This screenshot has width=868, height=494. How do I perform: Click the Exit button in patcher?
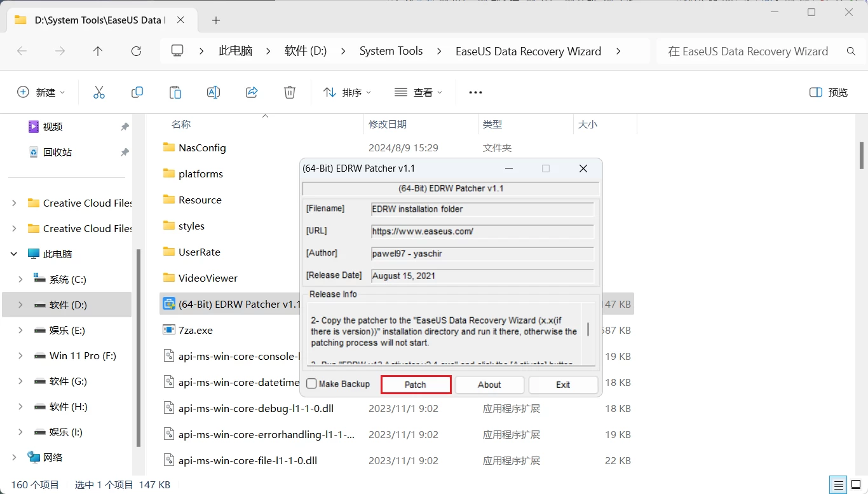coord(563,385)
